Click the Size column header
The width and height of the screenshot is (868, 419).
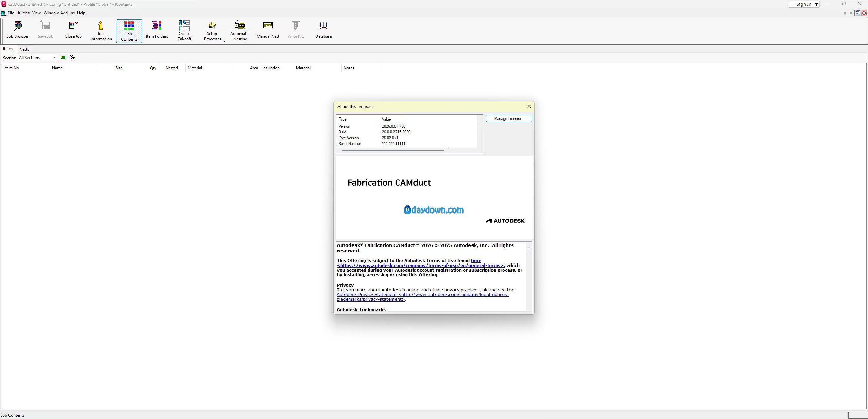(x=111, y=68)
